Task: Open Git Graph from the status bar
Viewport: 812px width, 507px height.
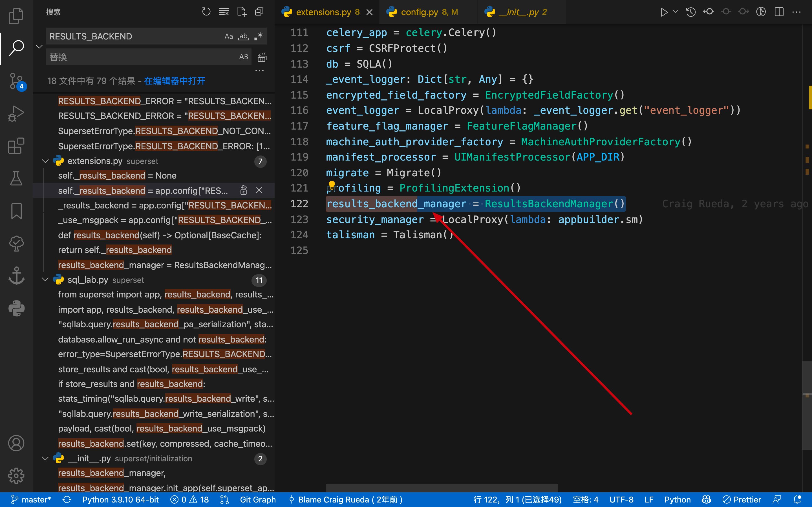Action: 258,499
